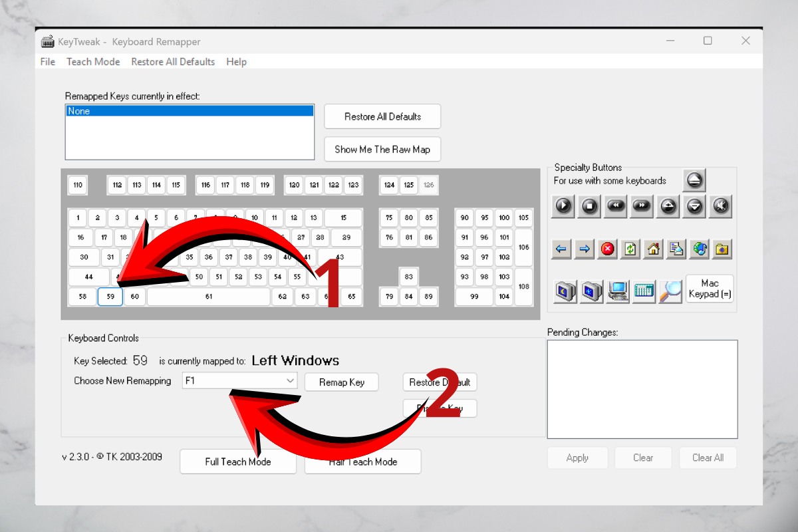798x532 pixels.
Task: Click the KeyTweak keyboard icon in title bar
Action: [48, 41]
